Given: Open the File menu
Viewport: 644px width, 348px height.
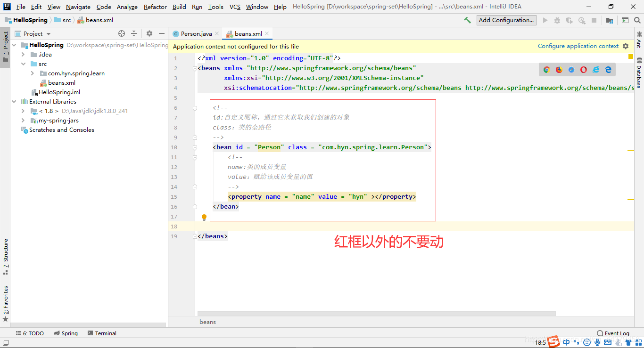Looking at the screenshot, I should 21,7.
